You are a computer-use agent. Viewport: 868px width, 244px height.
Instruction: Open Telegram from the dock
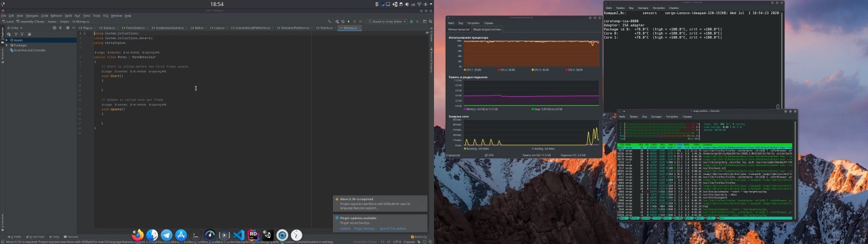point(166,235)
